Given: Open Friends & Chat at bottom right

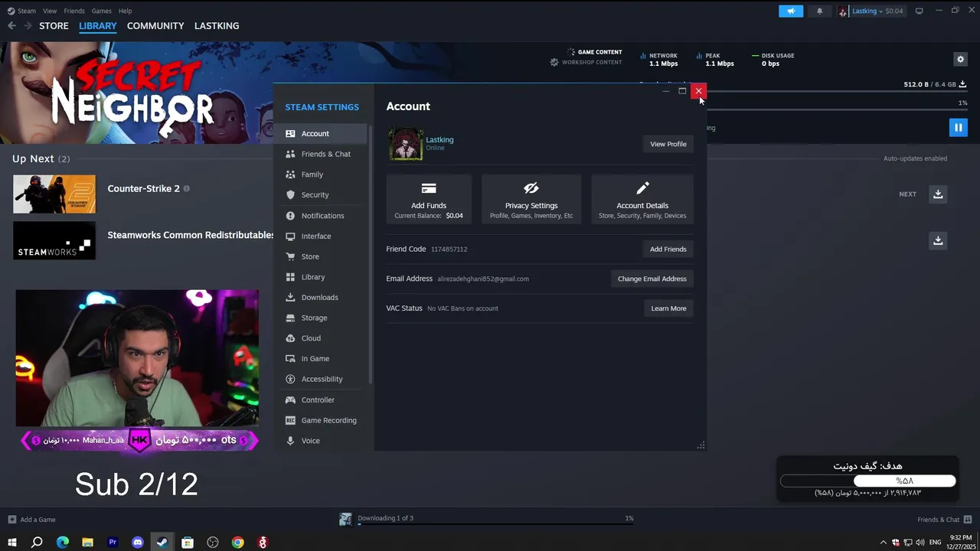Looking at the screenshot, I should [943, 520].
